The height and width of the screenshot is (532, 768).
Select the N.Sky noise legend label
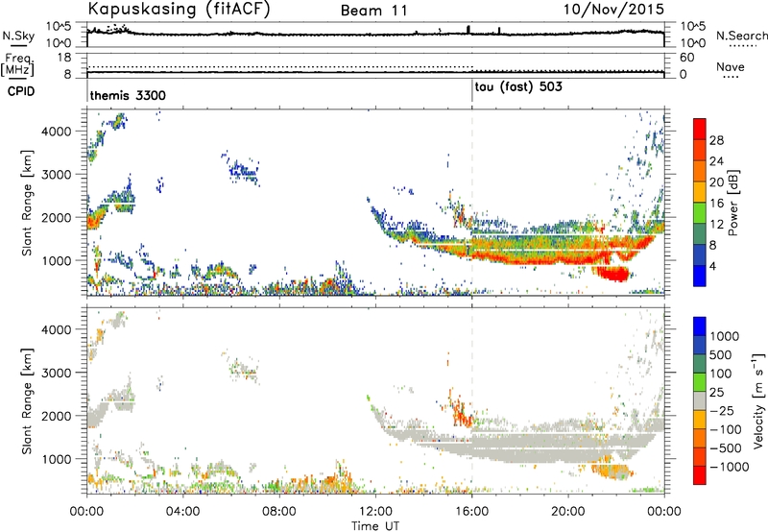pyautogui.click(x=18, y=36)
